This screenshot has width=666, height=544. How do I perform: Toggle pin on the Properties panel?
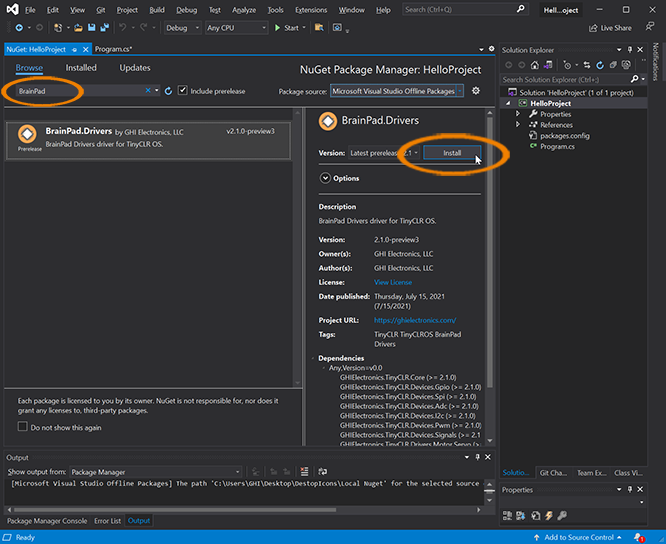(x=630, y=489)
